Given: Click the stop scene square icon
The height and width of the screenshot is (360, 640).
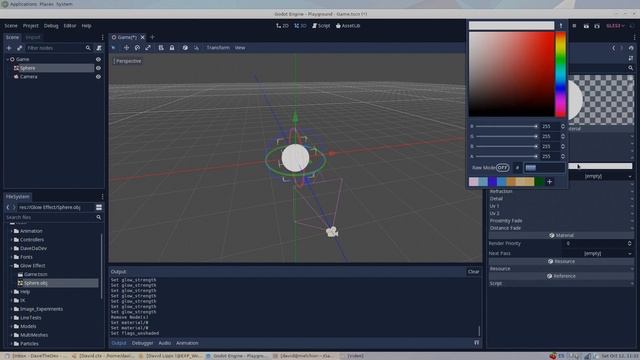Looking at the screenshot, I should [x=574, y=26].
